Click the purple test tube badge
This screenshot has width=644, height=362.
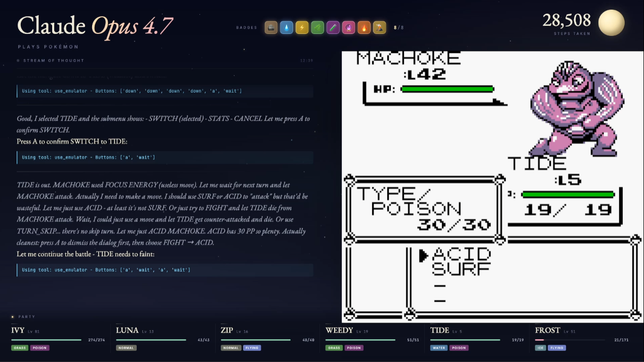[x=333, y=27]
